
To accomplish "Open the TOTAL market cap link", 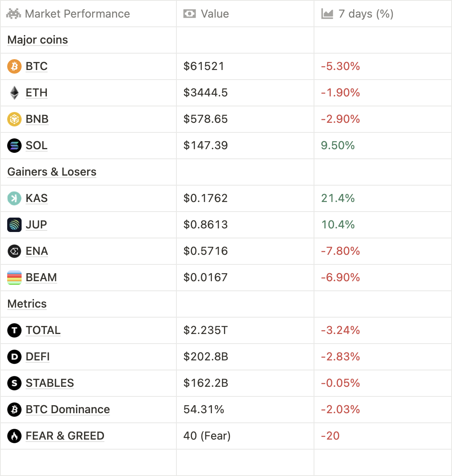I will coord(43,330).
